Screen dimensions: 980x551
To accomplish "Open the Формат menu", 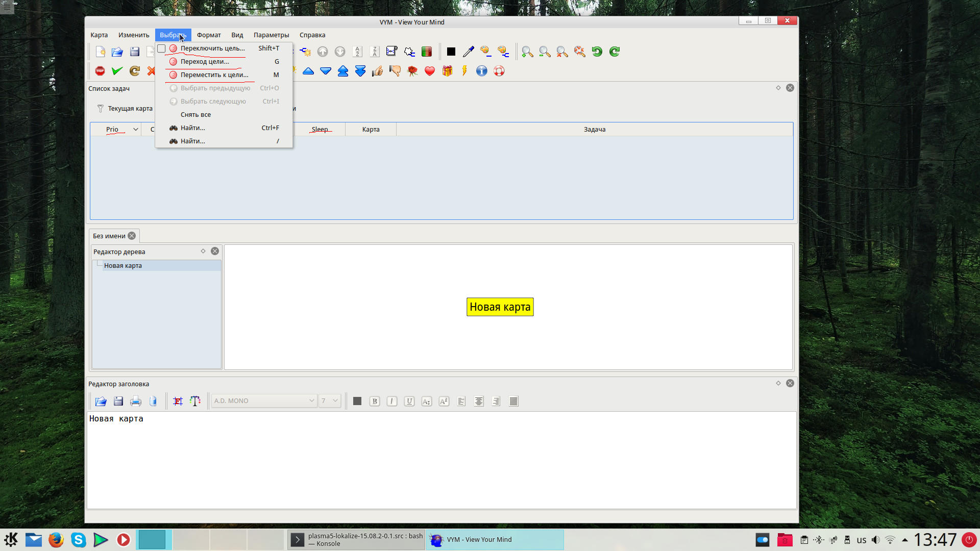I will [x=209, y=35].
